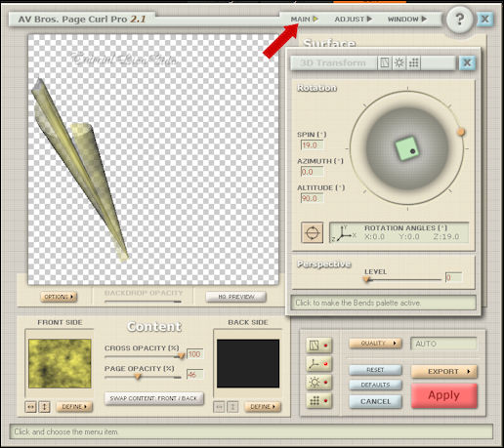This screenshot has width=504, height=448.
Task: Toggle the Bends palette button
Action: click(x=318, y=346)
